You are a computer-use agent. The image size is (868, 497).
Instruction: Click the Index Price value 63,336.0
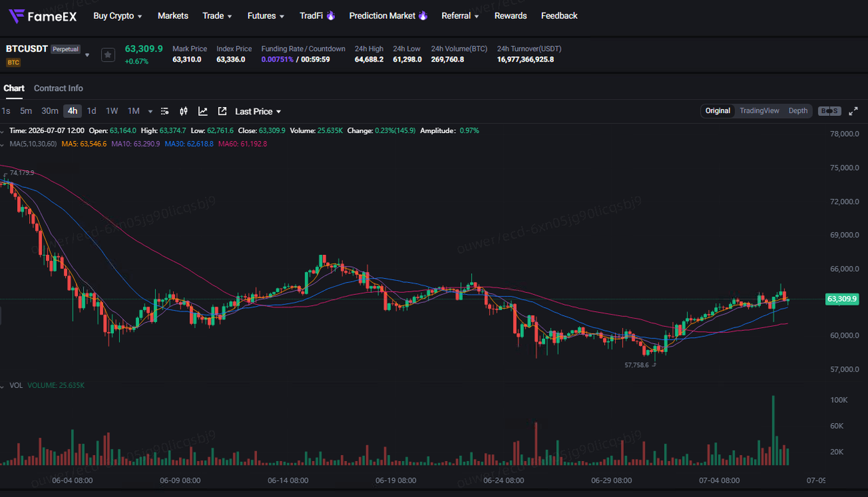231,60
